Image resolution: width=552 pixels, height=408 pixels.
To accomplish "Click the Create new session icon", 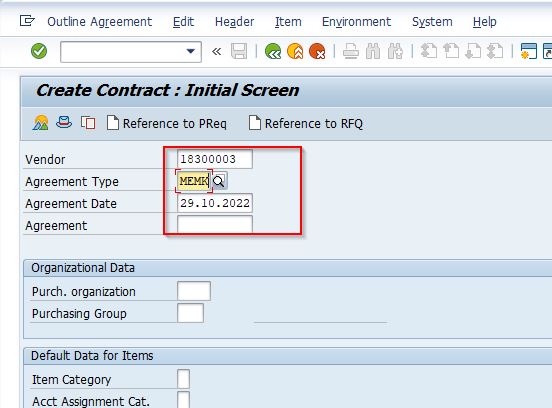I will tap(528, 51).
